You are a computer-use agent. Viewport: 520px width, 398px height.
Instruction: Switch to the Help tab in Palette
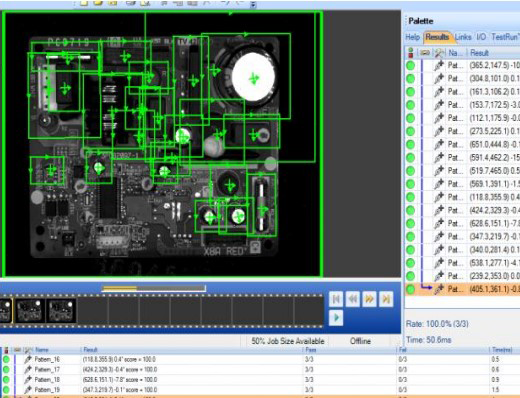click(x=412, y=37)
